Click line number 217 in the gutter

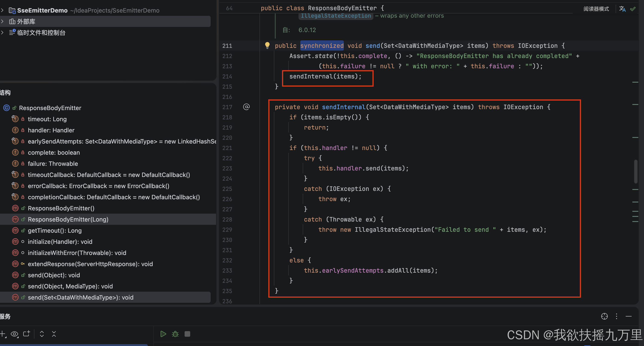point(227,107)
